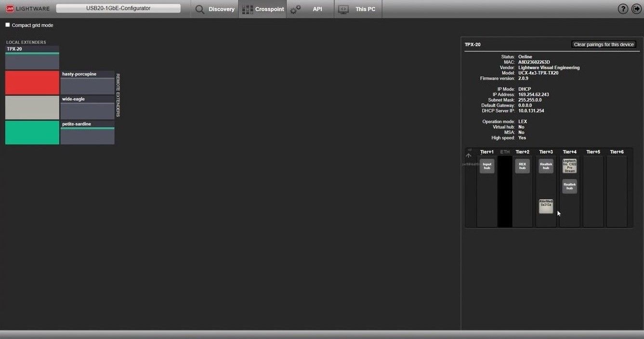
Task: Select the Input hub node in Tier+1
Action: [x=487, y=166]
